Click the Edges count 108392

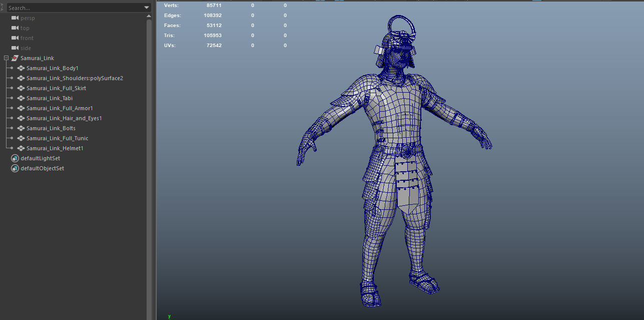pyautogui.click(x=212, y=16)
